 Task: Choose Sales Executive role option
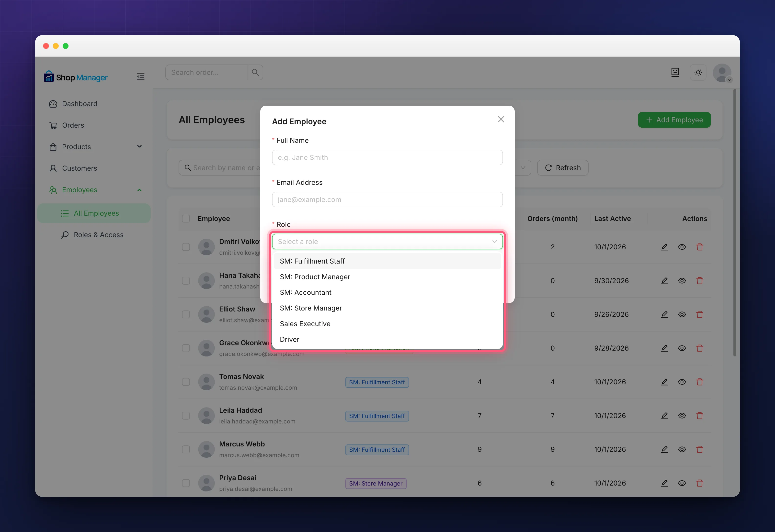click(387, 324)
